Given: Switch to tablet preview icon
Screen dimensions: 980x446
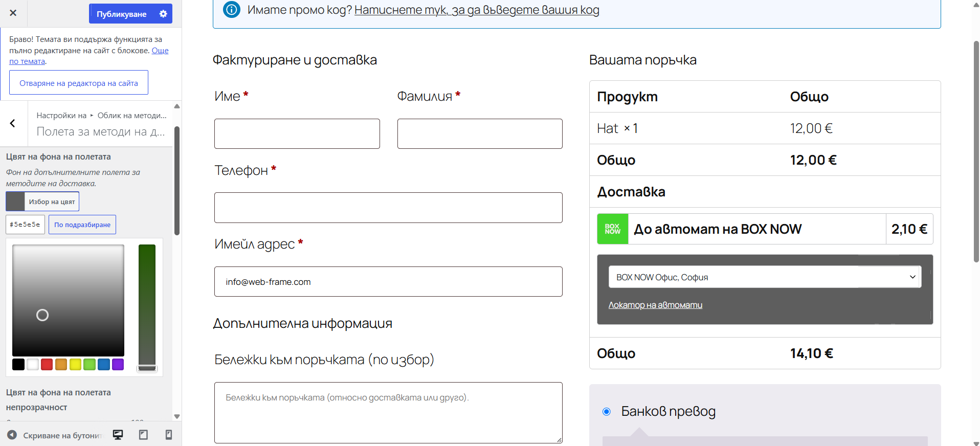Looking at the screenshot, I should pos(144,435).
